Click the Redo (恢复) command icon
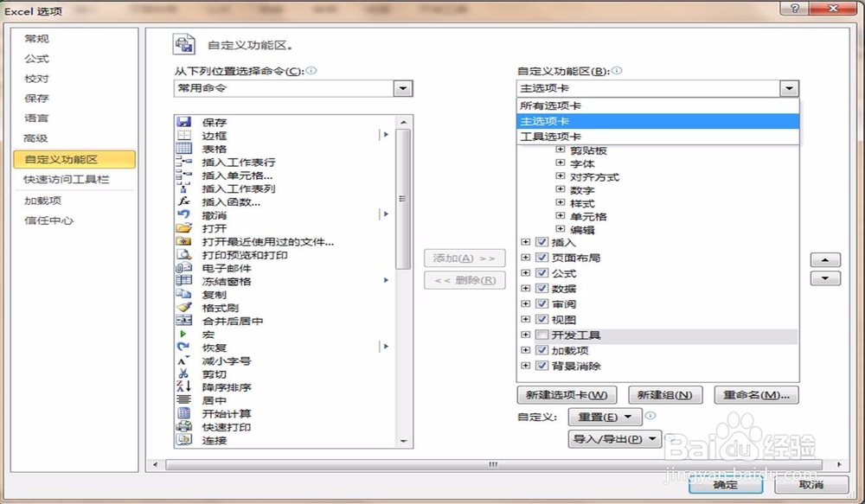This screenshot has height=504, width=865. coord(183,347)
